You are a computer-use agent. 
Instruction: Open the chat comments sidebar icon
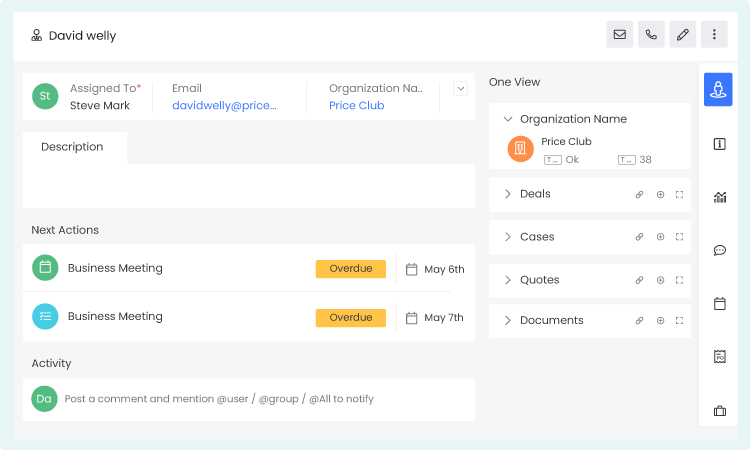point(719,250)
